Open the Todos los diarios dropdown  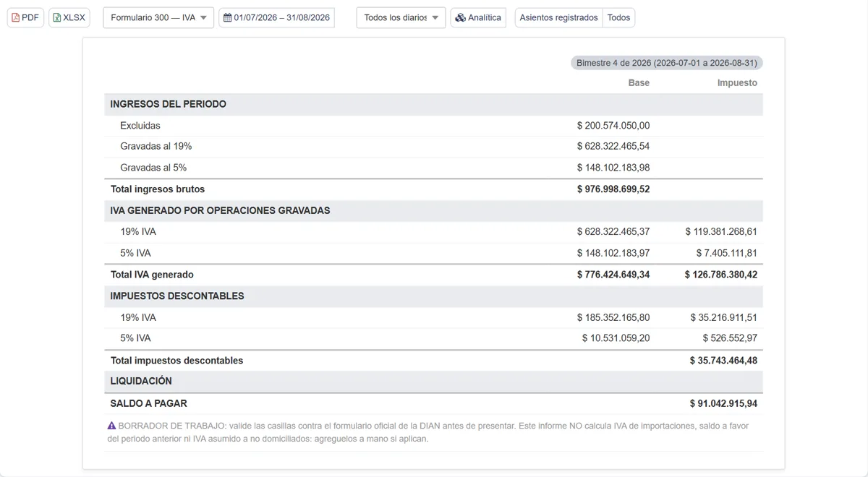point(401,17)
